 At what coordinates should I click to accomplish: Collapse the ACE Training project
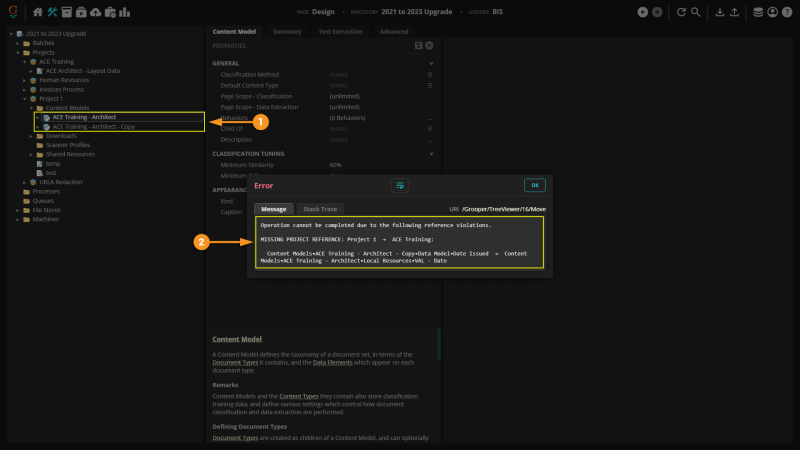pyautogui.click(x=24, y=62)
